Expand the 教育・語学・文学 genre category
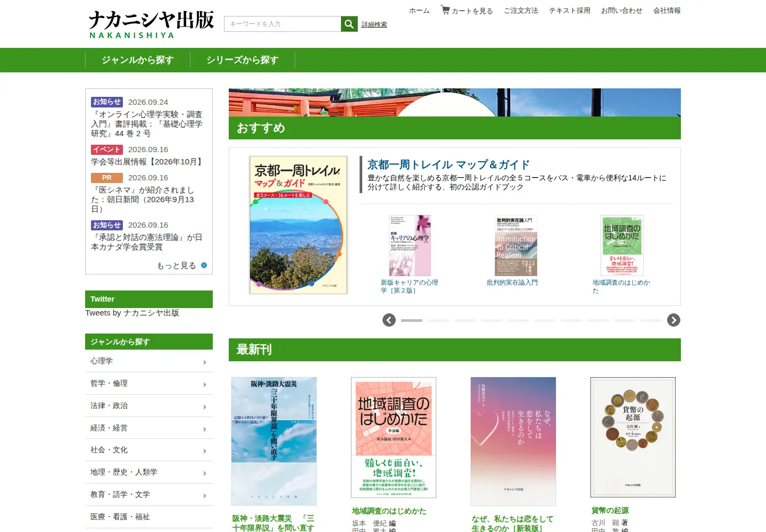The image size is (766, 532). [x=149, y=495]
